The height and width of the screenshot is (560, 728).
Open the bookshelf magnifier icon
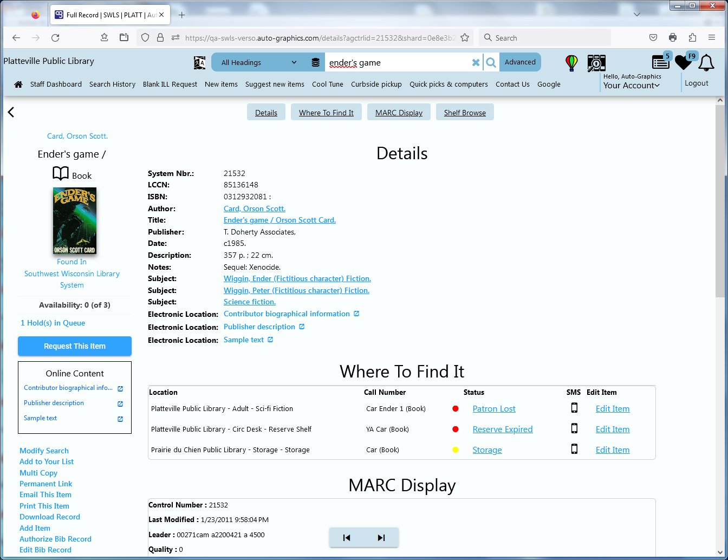pos(596,63)
